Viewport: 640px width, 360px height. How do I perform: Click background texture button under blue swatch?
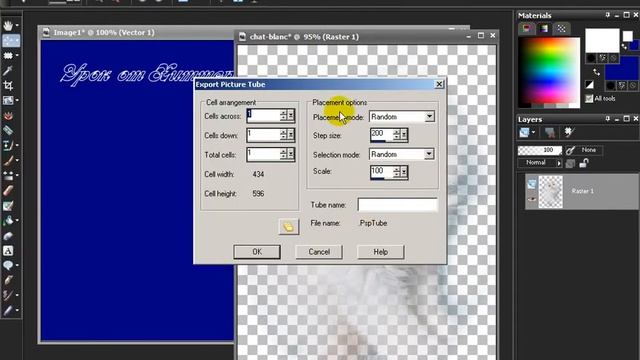[x=622, y=85]
